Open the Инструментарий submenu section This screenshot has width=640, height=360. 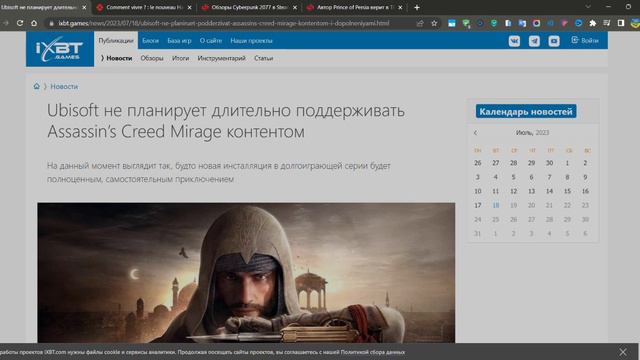click(x=222, y=58)
